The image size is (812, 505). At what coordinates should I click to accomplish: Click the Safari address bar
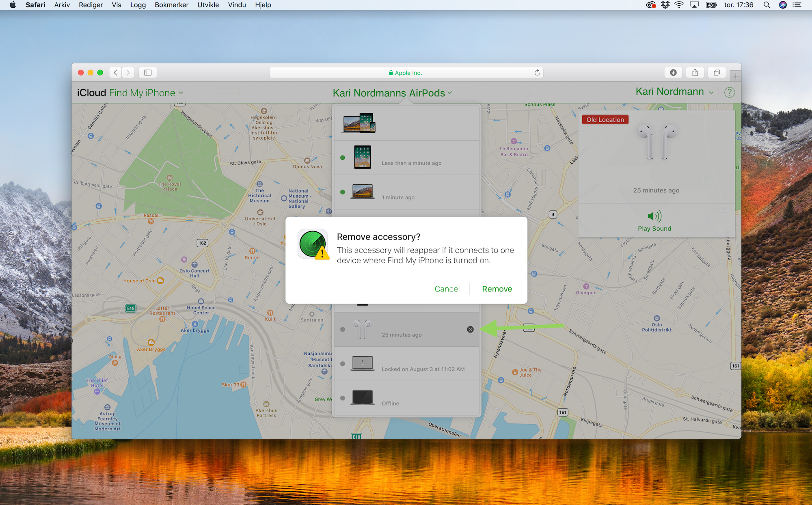pyautogui.click(x=406, y=73)
